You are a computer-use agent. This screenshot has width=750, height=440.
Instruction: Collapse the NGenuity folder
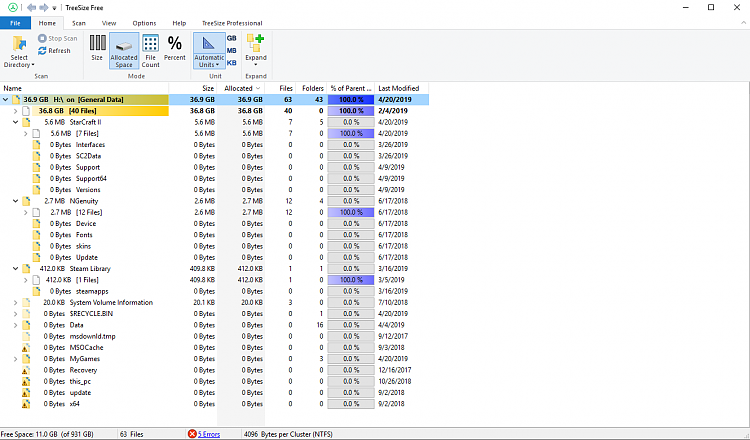pos(15,201)
